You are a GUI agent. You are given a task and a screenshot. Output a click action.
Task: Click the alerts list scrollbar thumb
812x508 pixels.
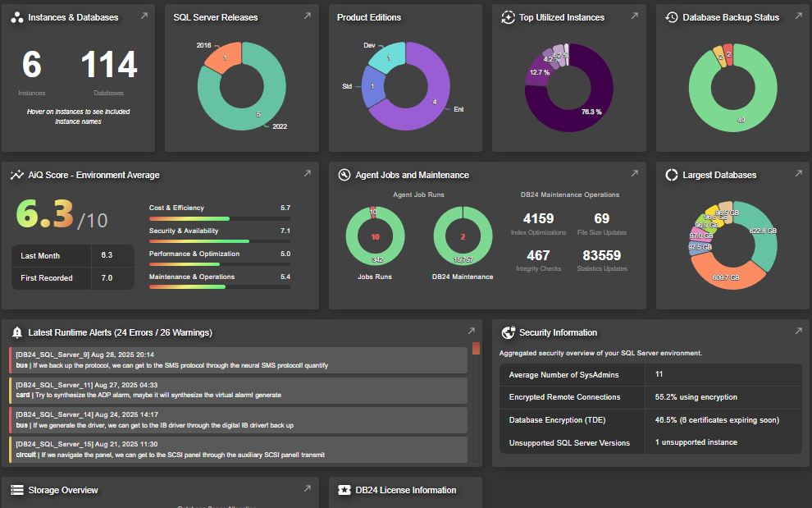[x=476, y=348]
